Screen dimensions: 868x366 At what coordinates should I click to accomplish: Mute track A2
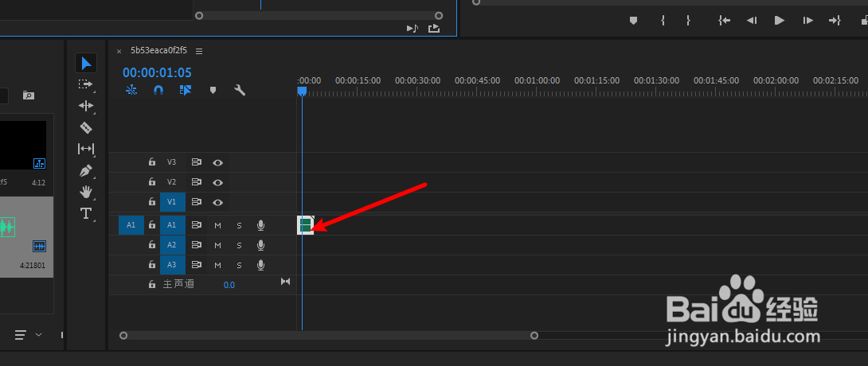pyautogui.click(x=217, y=246)
